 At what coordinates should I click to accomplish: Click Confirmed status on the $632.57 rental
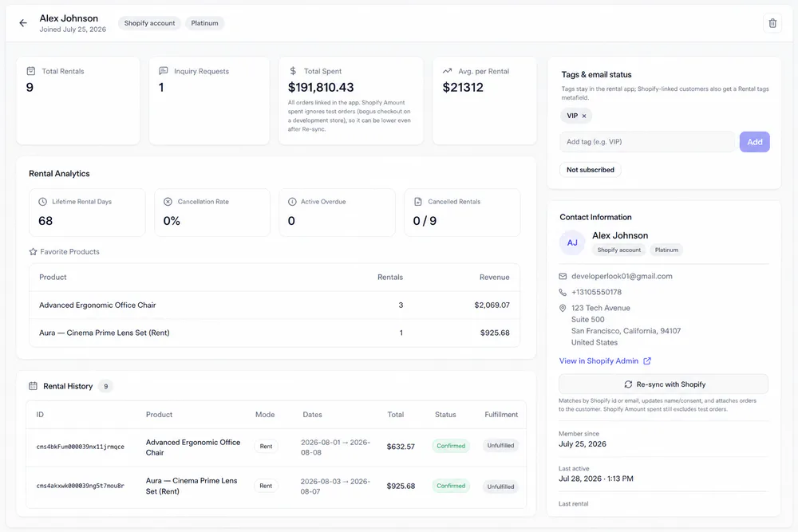[451, 446]
